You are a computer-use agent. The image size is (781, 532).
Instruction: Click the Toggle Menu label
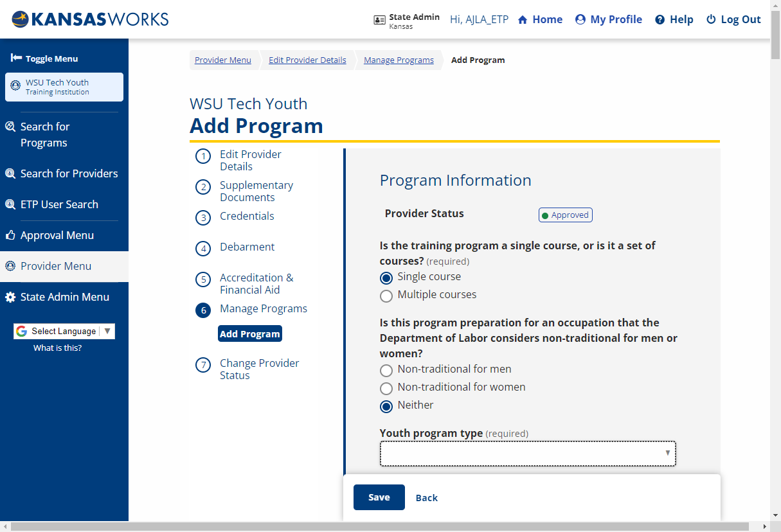tap(51, 58)
